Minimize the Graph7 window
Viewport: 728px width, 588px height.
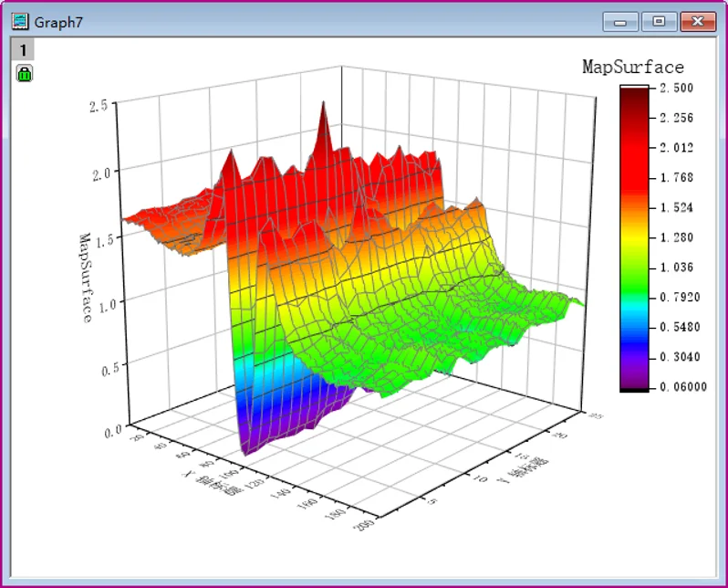(620, 22)
